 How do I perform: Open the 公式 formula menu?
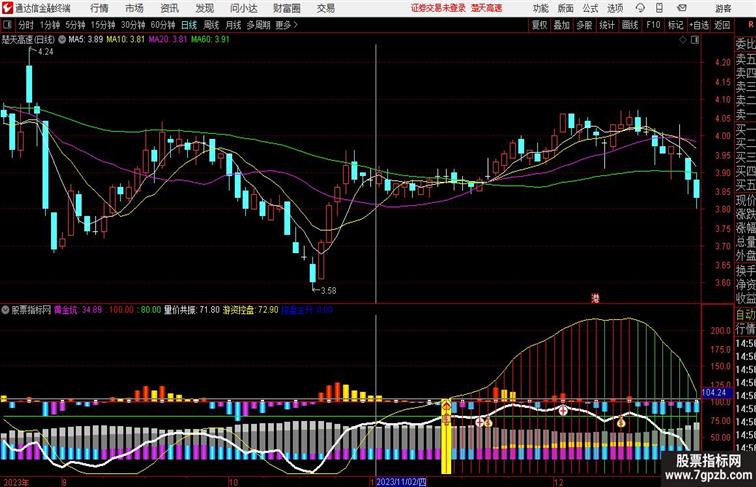click(590, 8)
